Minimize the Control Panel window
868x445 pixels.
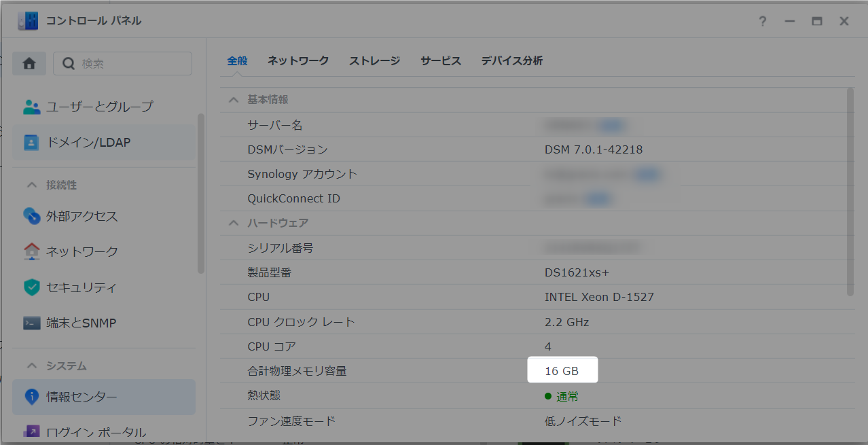tap(790, 21)
